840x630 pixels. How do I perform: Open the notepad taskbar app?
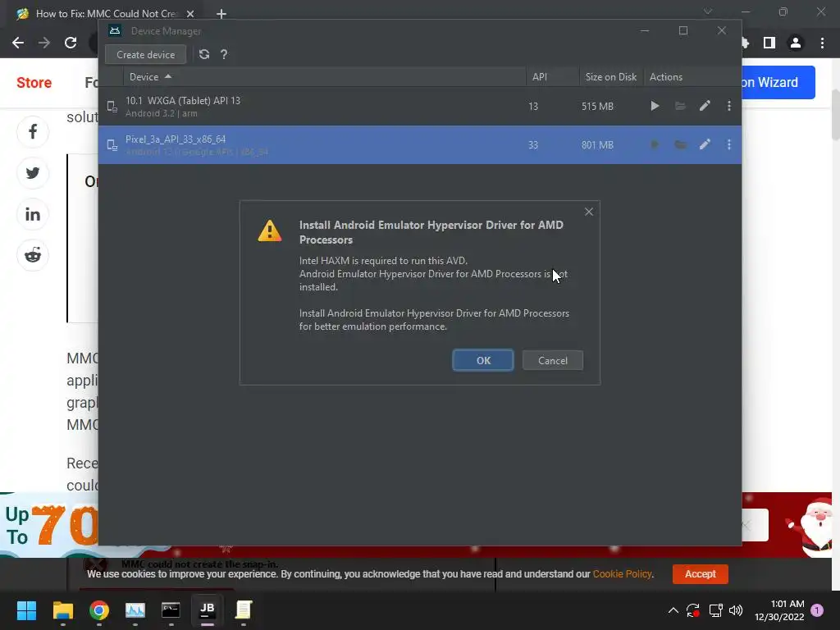click(243, 610)
